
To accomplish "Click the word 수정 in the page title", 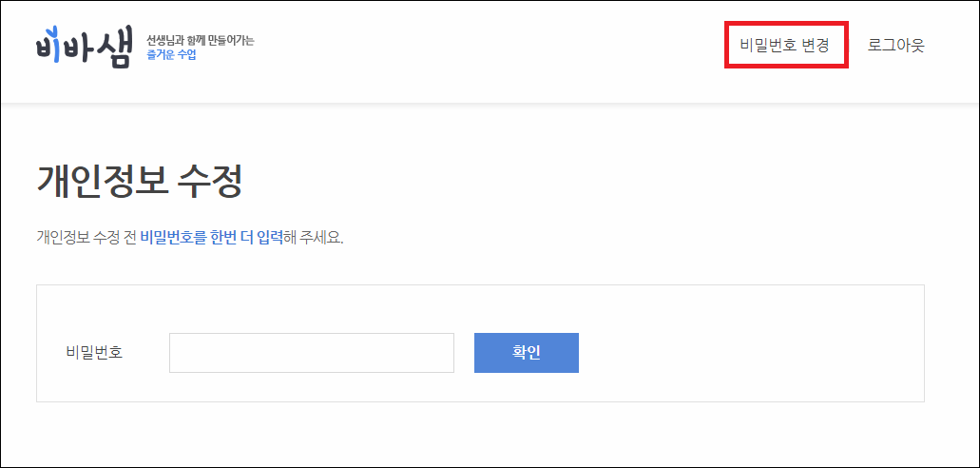I will point(210,182).
